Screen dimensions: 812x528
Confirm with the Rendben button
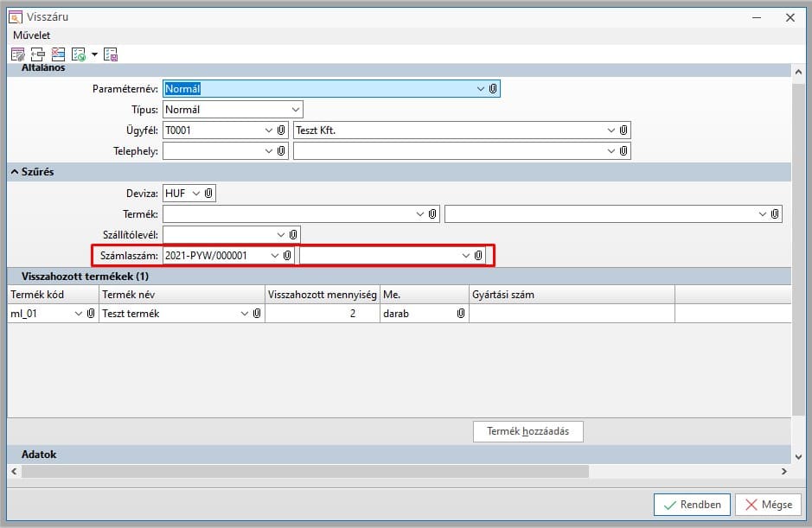(x=692, y=505)
